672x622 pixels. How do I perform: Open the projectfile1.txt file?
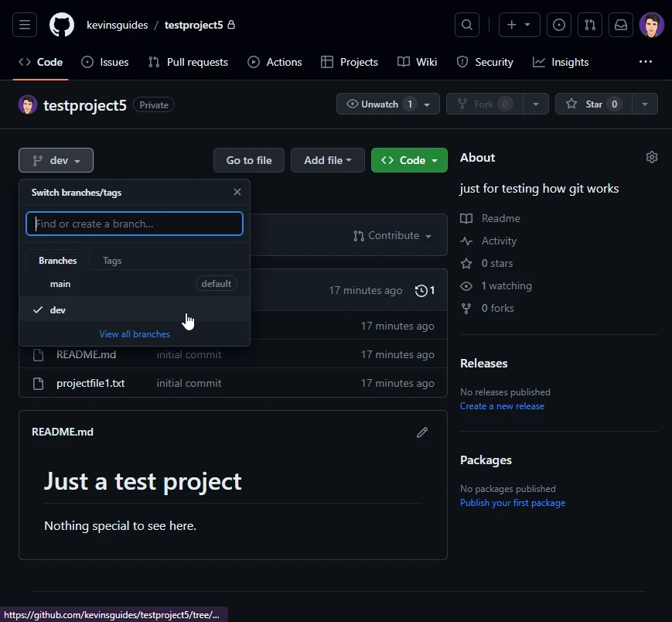(90, 383)
